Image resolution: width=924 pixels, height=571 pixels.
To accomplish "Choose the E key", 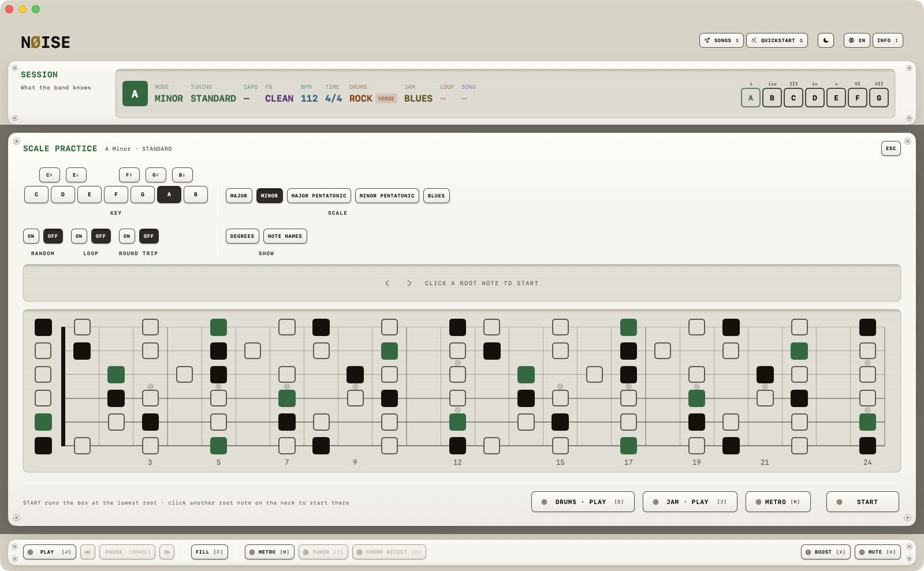I will [90, 195].
